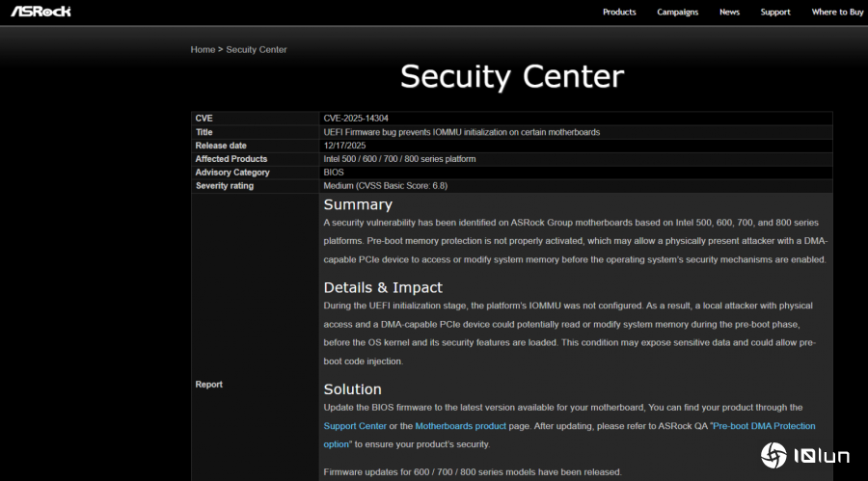Click the ASRock logo
The image size is (868, 481).
(41, 12)
